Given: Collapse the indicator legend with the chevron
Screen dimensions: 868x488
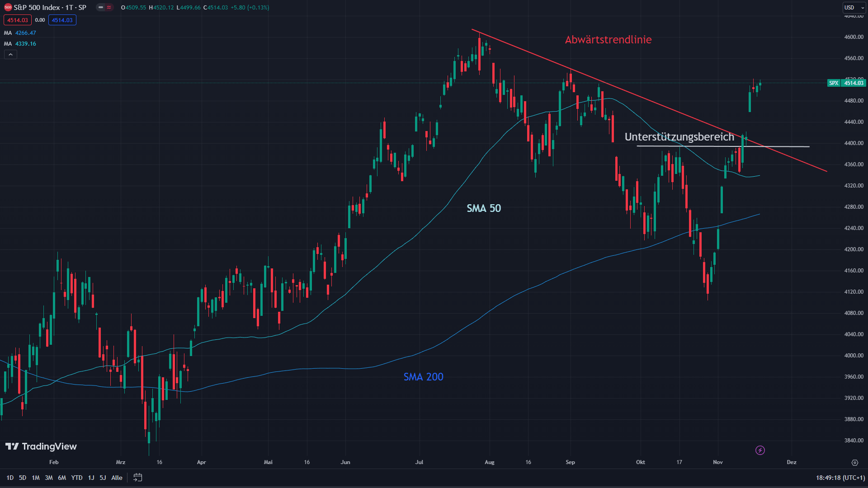Looking at the screenshot, I should coord(10,55).
